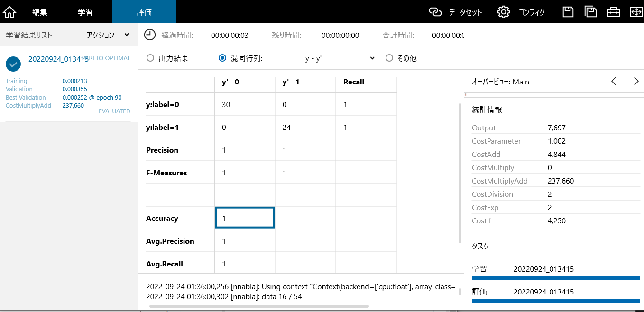Select the 混同行列 radio button

coord(222,58)
